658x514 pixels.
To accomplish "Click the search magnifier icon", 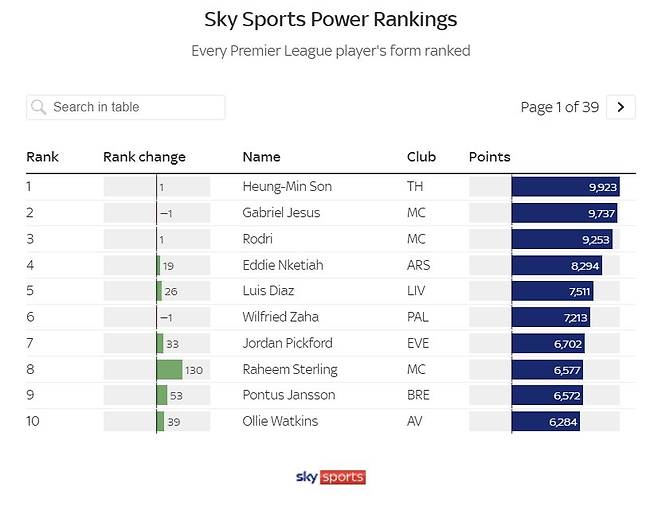I will 39,107.
